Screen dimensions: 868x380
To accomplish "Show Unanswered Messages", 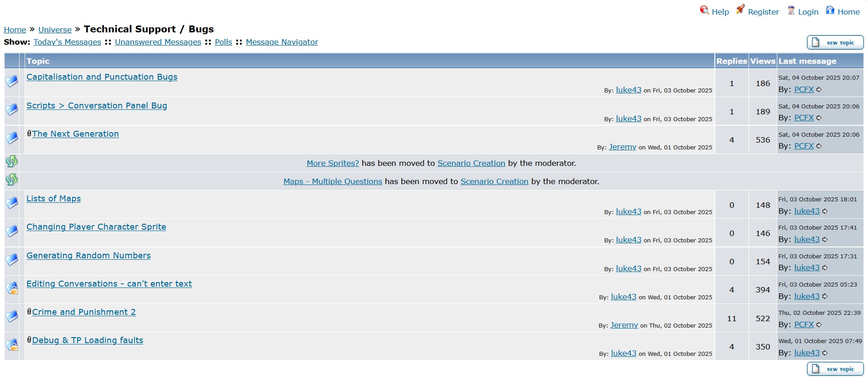I will 158,42.
